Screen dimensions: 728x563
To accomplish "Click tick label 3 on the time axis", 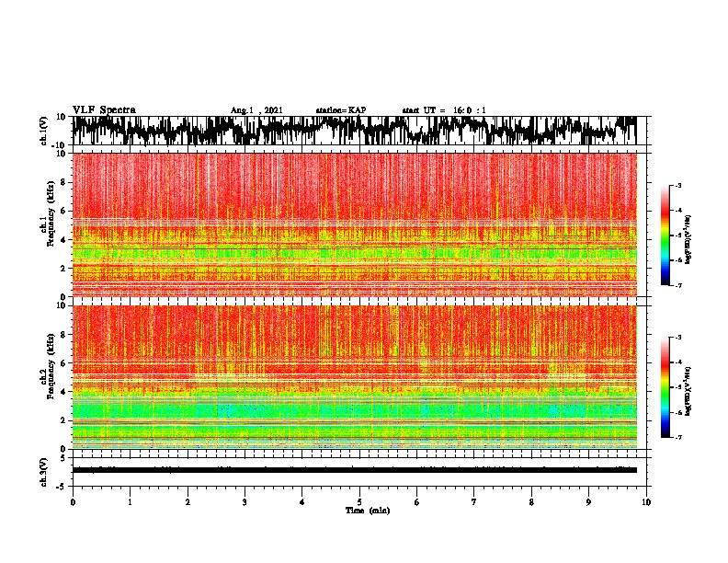I will 245,502.
